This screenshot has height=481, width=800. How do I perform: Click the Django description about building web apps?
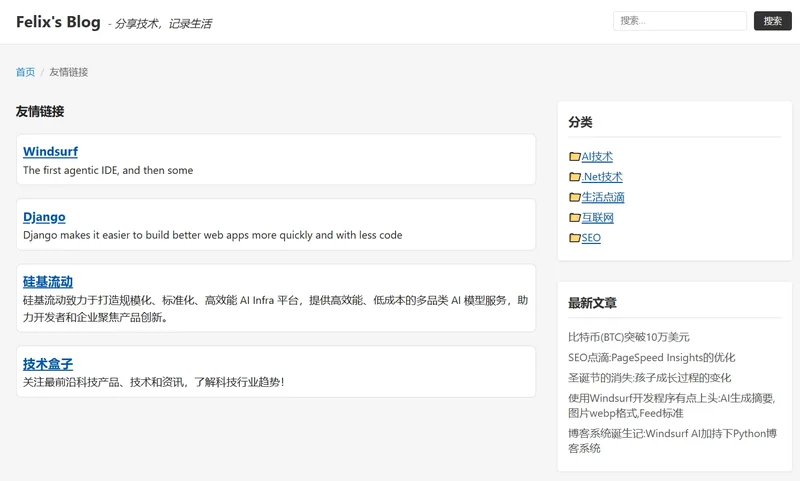point(213,235)
